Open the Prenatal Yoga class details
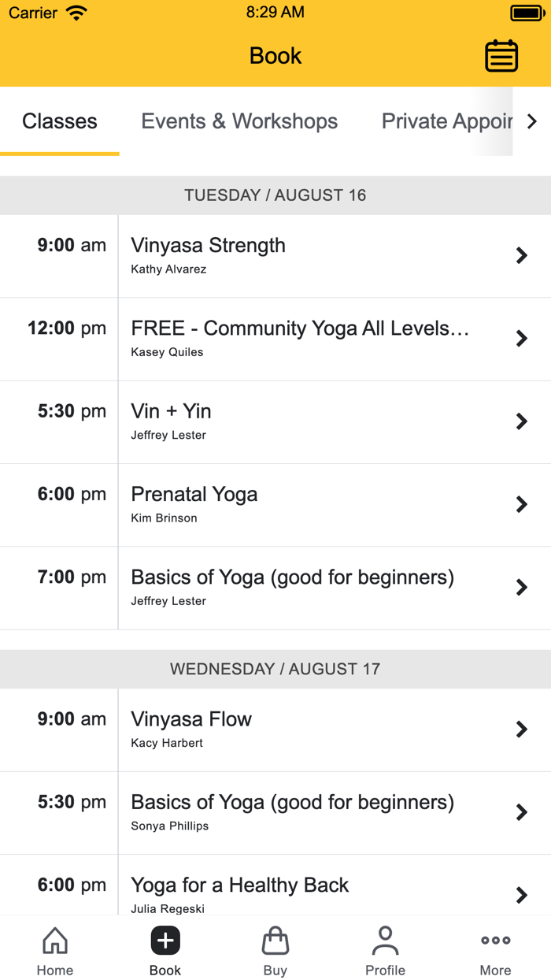 pos(275,504)
